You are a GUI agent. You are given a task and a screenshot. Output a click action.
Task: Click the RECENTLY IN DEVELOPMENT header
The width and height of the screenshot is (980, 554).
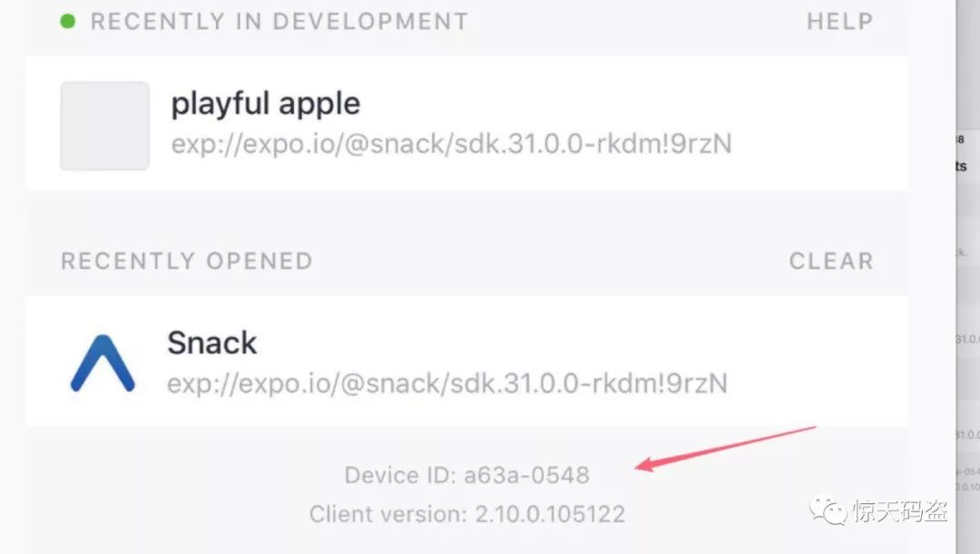tap(279, 22)
